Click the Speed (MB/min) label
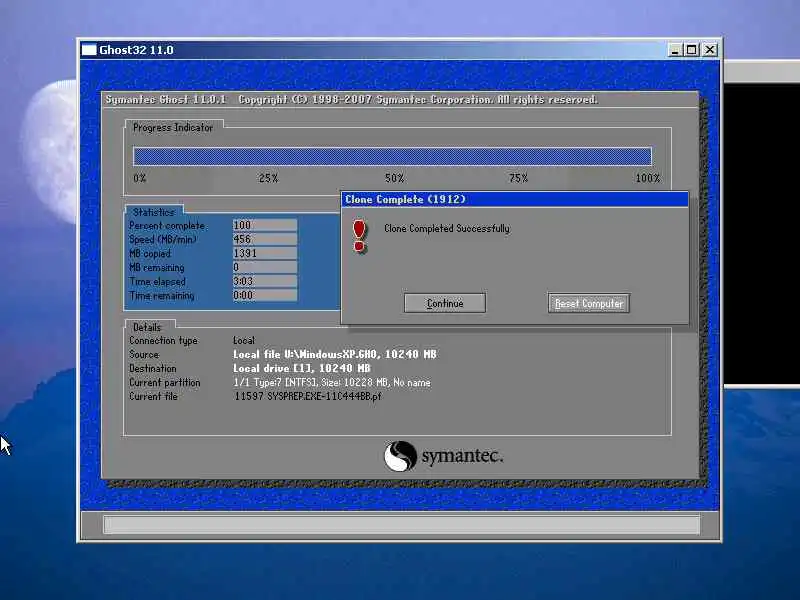The image size is (800, 600). (163, 239)
